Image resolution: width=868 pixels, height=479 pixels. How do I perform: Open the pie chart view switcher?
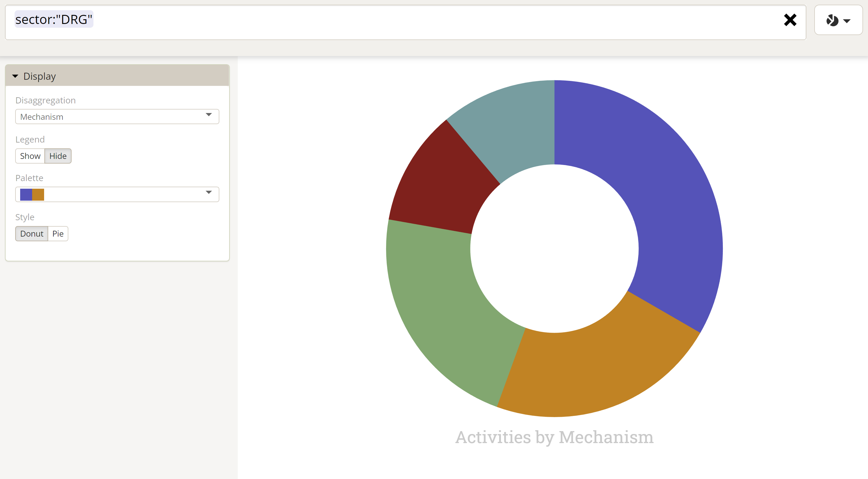838,20
